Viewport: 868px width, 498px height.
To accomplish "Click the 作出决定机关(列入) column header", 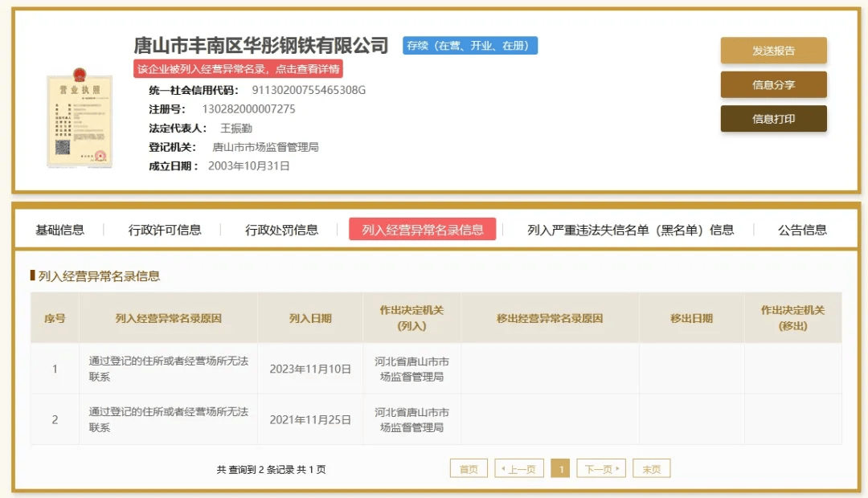I will tap(411, 318).
